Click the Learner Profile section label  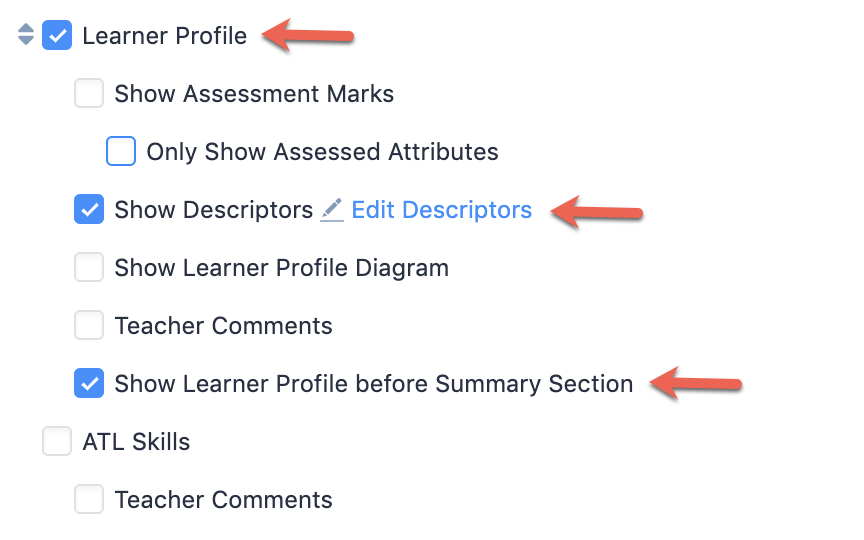click(165, 36)
